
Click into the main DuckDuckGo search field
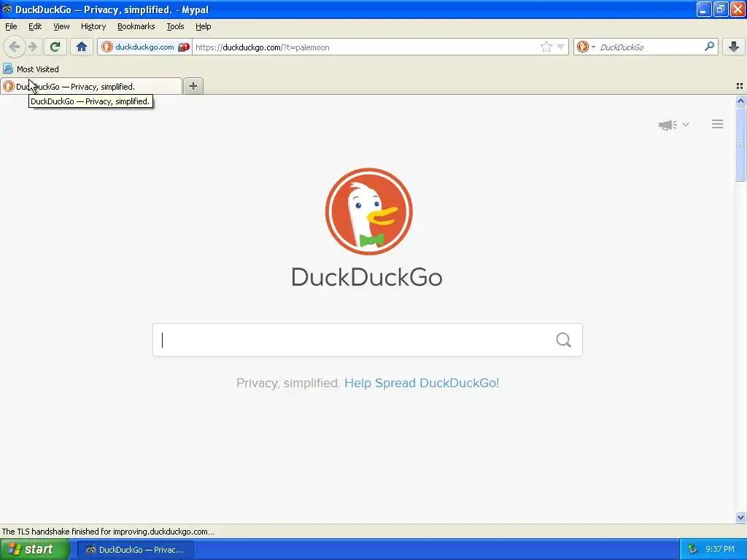[352, 340]
